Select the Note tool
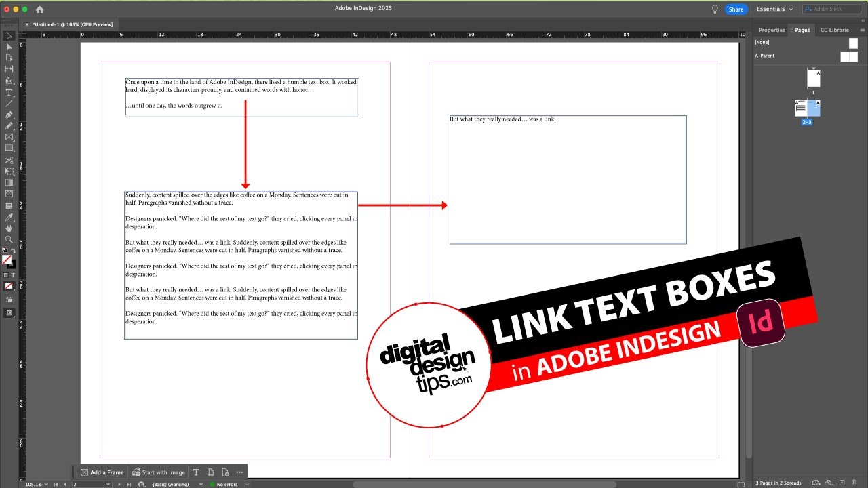The image size is (868, 488). click(9, 205)
